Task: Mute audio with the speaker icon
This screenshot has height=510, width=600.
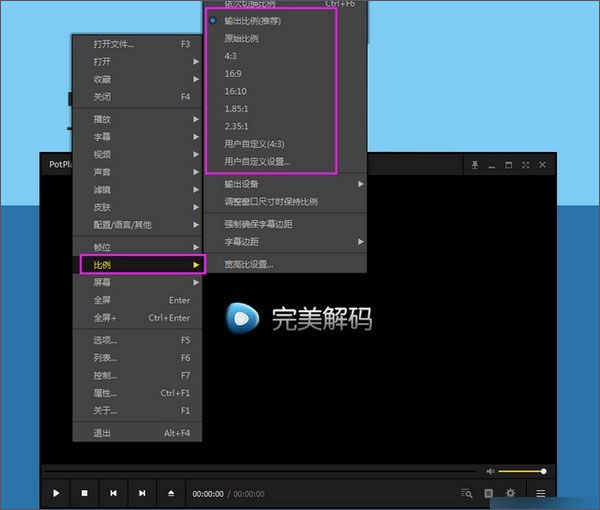Action: (491, 471)
